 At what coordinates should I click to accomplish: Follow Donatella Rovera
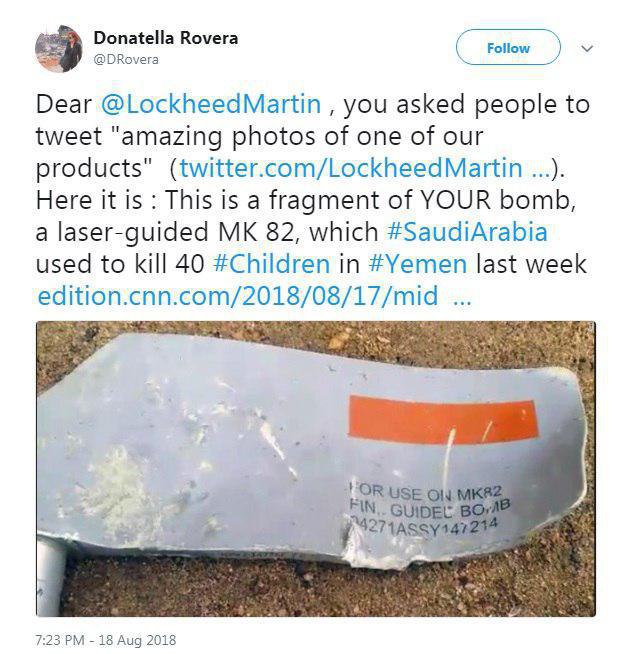pos(508,47)
